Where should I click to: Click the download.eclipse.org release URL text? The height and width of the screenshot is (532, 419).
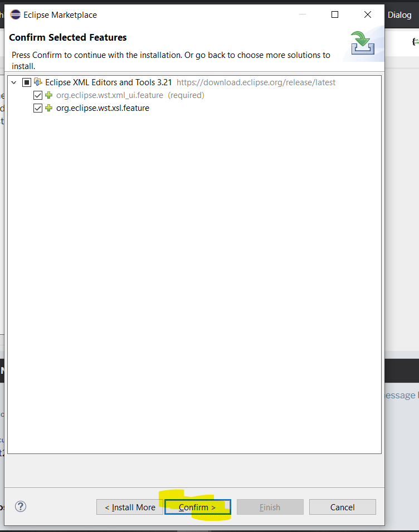tap(256, 82)
